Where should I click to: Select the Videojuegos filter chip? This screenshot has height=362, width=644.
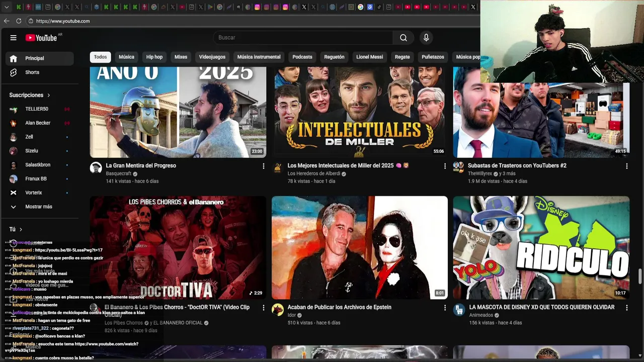pos(212,57)
